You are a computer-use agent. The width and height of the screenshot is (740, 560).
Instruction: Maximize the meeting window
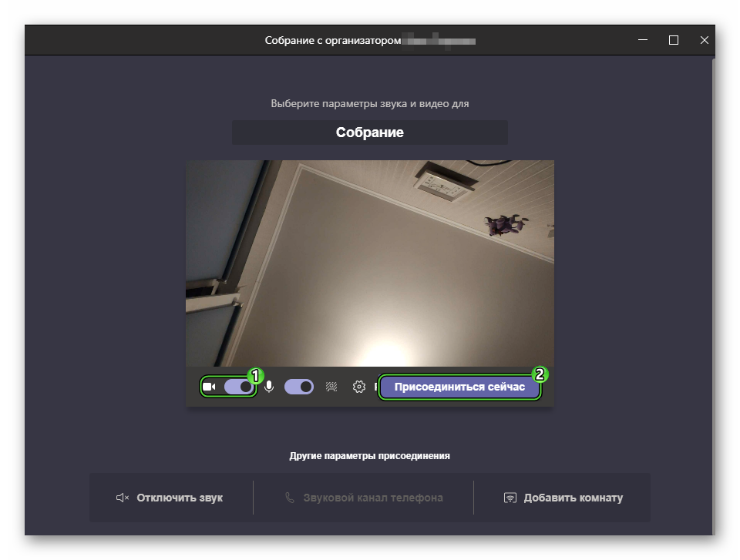click(674, 40)
